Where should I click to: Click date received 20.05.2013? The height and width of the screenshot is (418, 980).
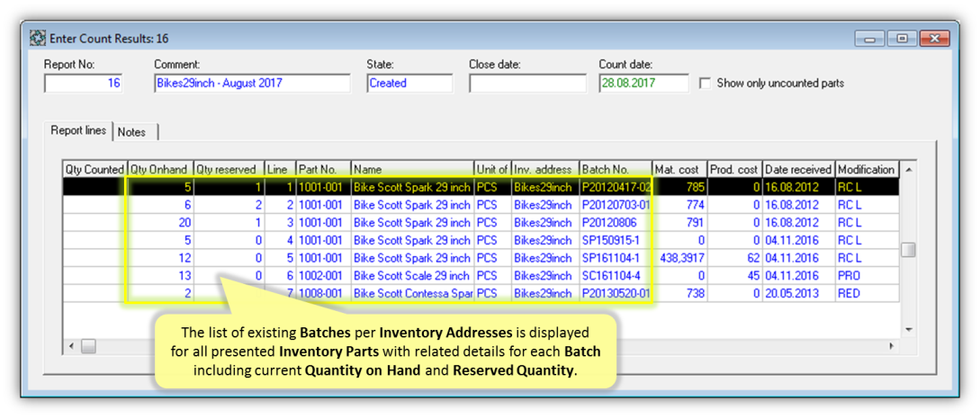coord(799,293)
